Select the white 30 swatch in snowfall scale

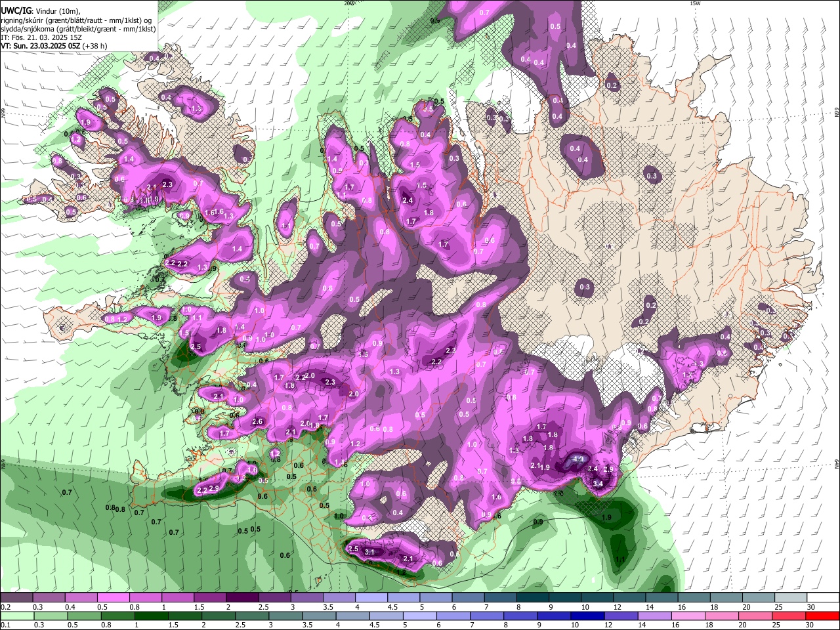pyautogui.click(x=823, y=598)
